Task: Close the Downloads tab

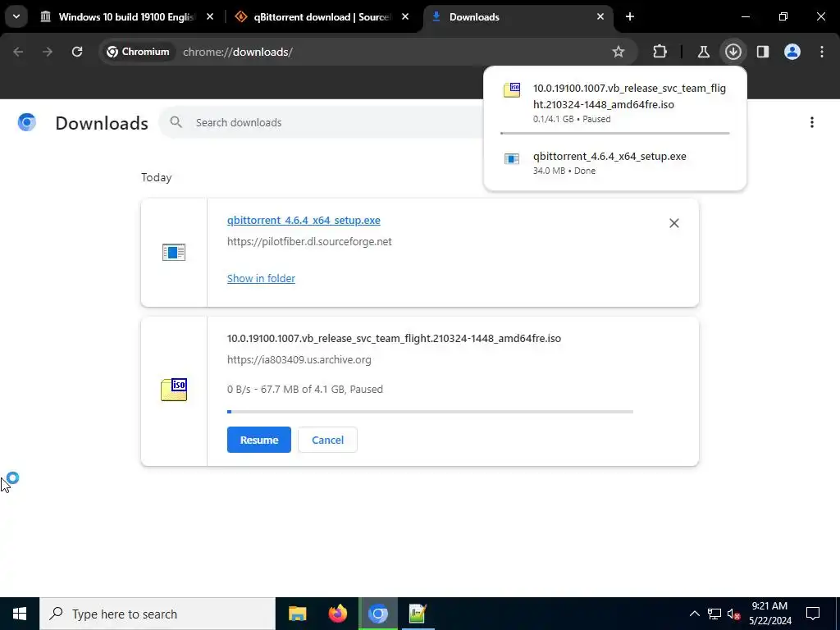Action: pyautogui.click(x=600, y=16)
